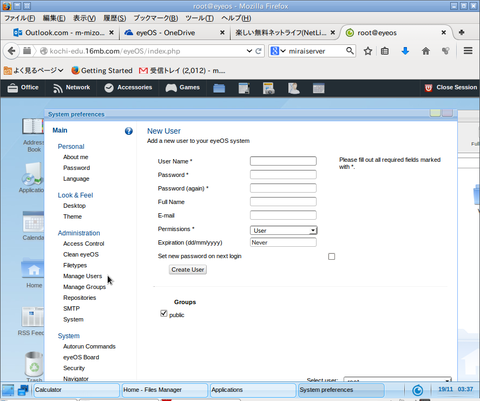Go to Firefox home page icon

[426, 51]
